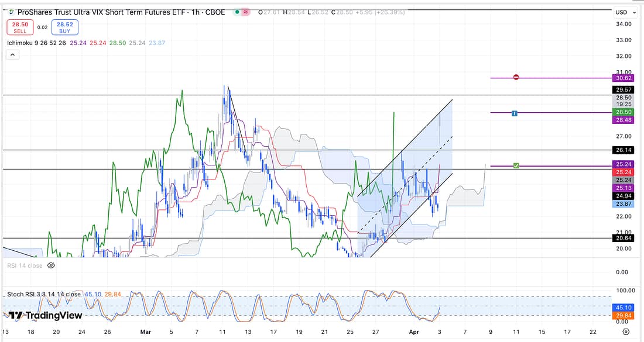This screenshot has width=644, height=342.
Task: Select the Stoch RSI indicator legend
Action: [44, 294]
